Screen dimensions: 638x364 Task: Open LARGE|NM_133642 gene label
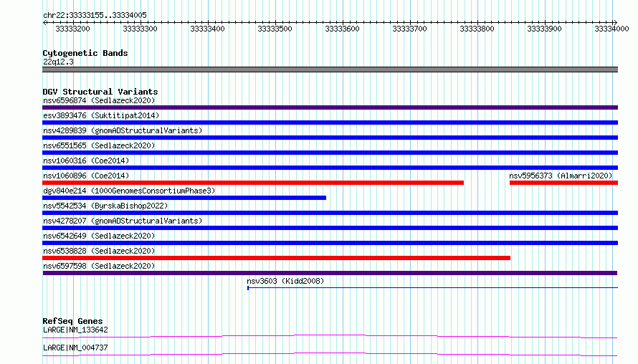click(75, 330)
